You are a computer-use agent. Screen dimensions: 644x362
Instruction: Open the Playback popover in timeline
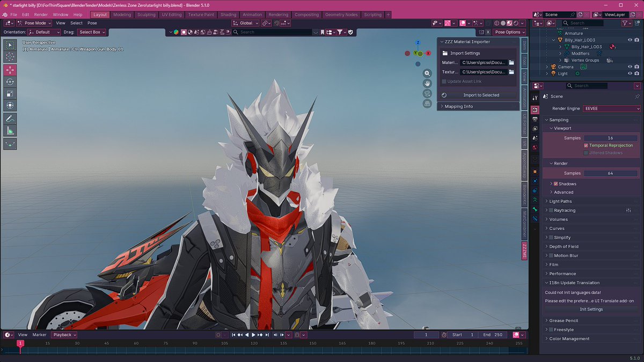[64, 335]
